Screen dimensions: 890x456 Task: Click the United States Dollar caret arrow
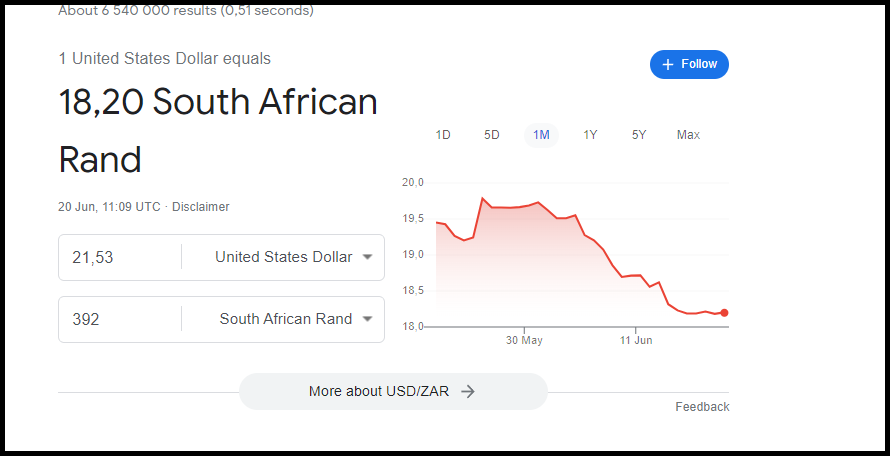(x=368, y=257)
